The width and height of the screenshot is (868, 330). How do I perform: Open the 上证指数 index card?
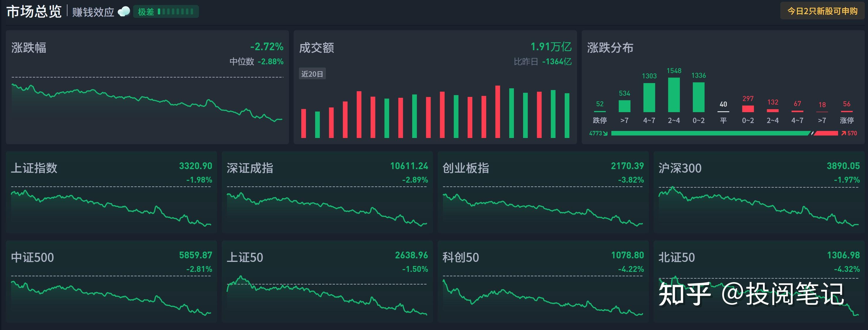[x=111, y=192]
